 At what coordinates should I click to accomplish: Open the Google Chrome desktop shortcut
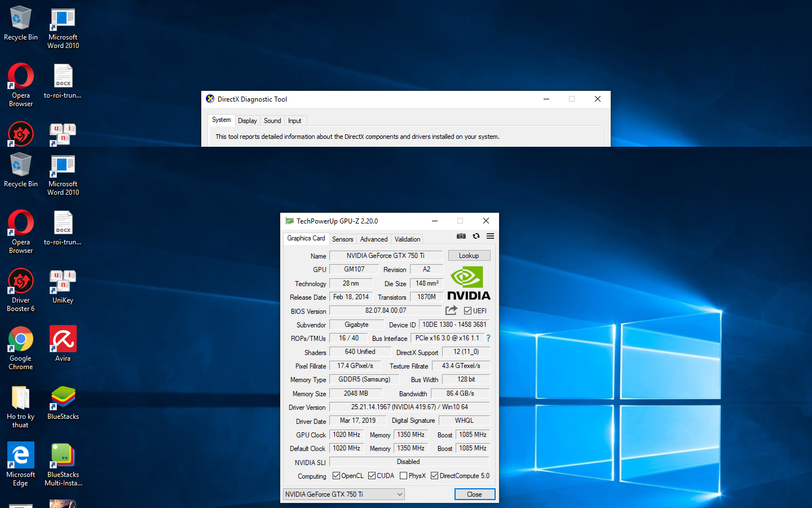pyautogui.click(x=21, y=348)
